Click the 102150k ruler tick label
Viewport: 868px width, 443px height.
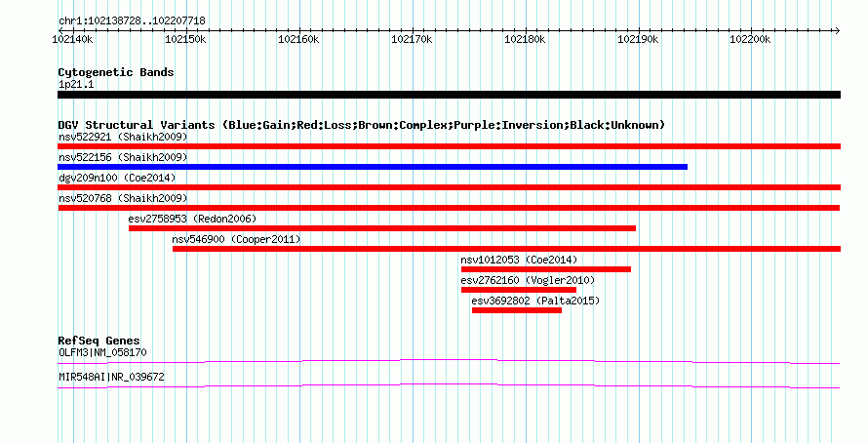pyautogui.click(x=185, y=39)
